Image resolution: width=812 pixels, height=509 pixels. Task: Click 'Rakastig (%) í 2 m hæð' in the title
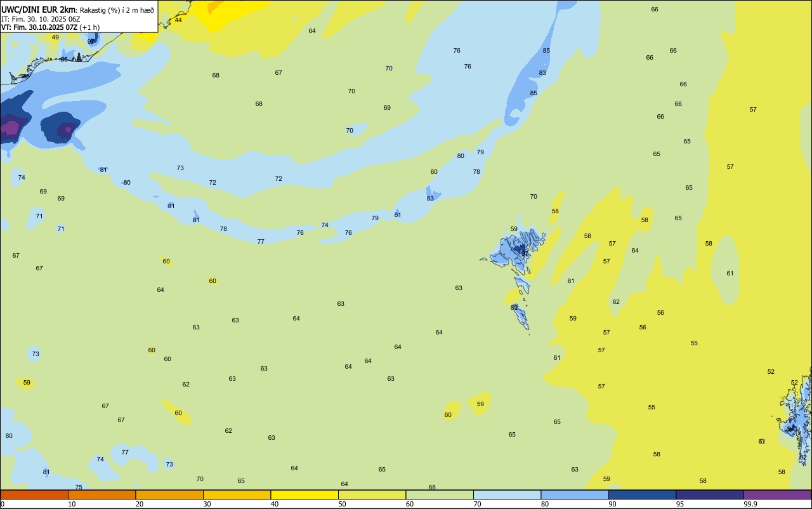[x=117, y=10]
